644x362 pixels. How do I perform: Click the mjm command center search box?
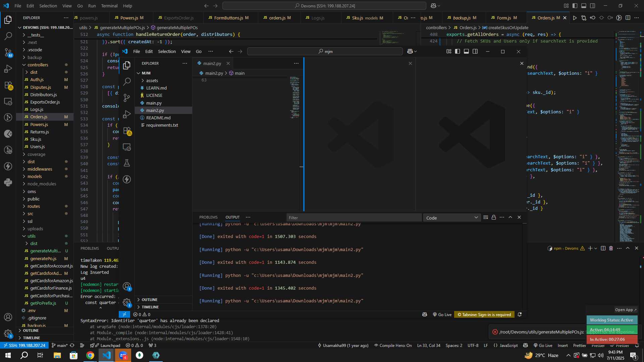pos(325,51)
